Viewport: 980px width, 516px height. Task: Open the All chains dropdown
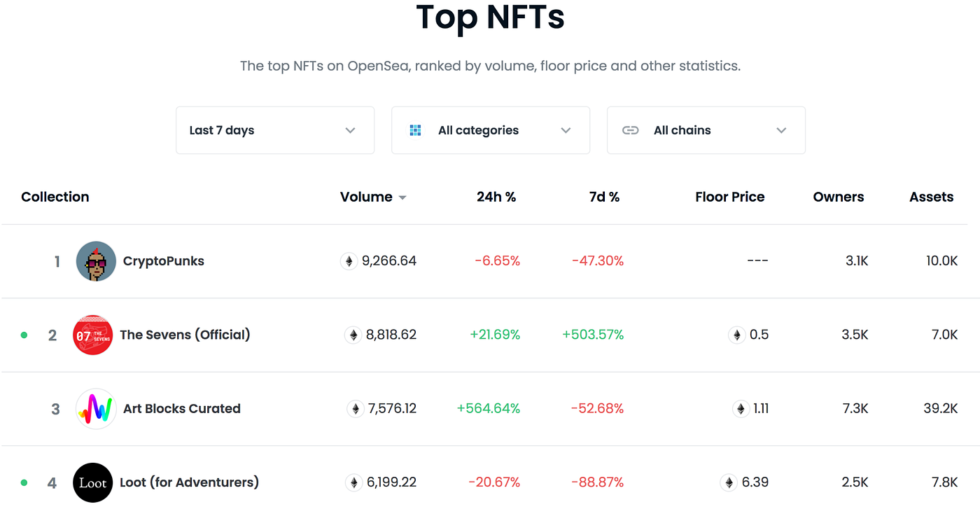coord(706,130)
